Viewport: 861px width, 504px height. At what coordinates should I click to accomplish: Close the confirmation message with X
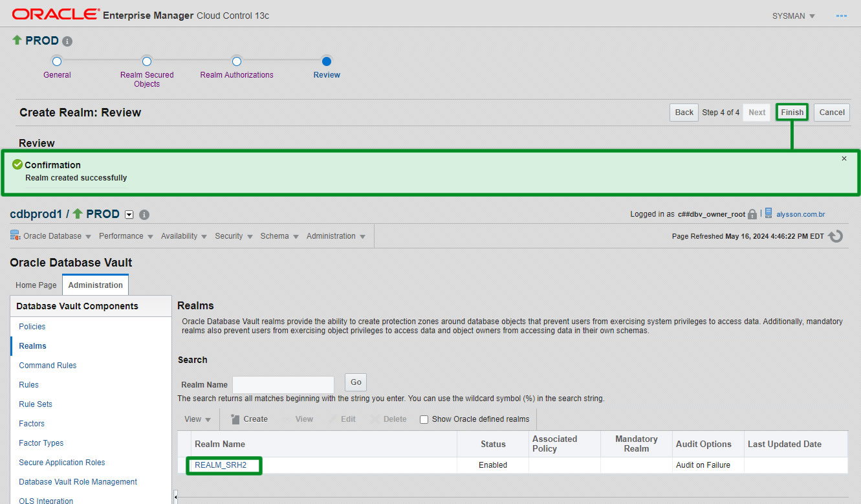844,159
